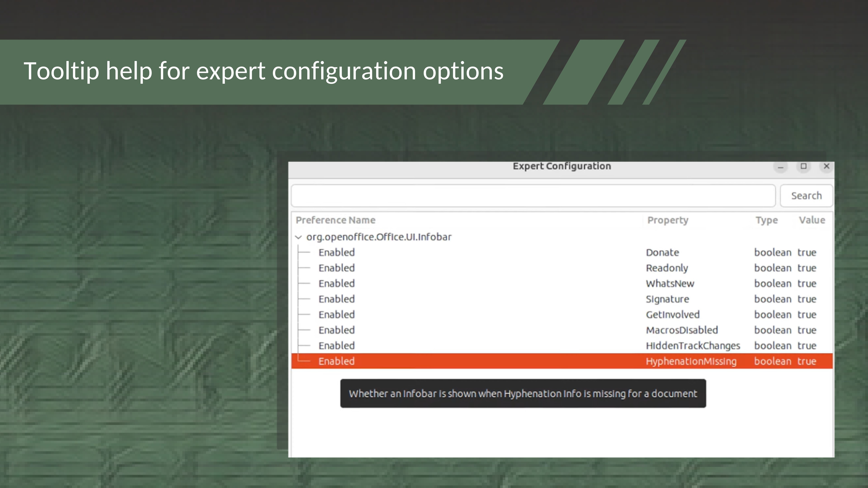Click the search text input field

[533, 196]
